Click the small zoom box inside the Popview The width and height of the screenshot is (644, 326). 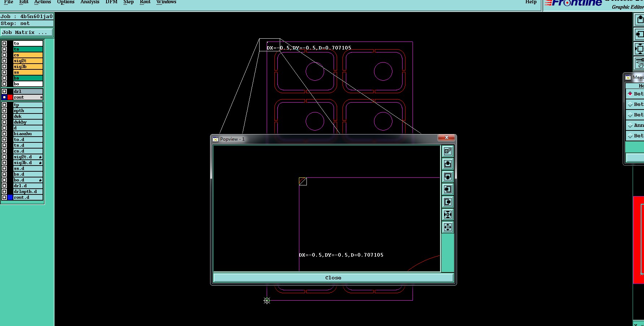click(x=303, y=181)
